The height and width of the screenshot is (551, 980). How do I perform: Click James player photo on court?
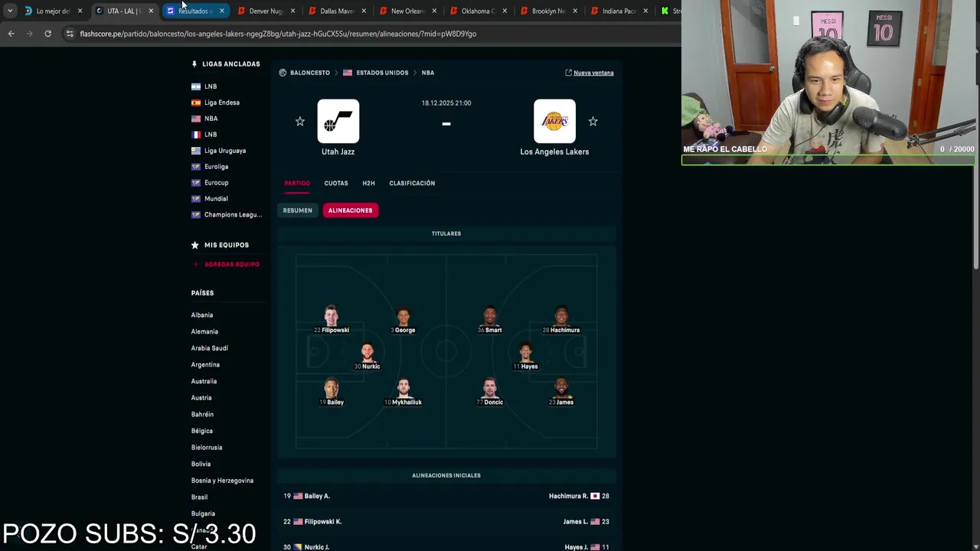[x=561, y=388]
